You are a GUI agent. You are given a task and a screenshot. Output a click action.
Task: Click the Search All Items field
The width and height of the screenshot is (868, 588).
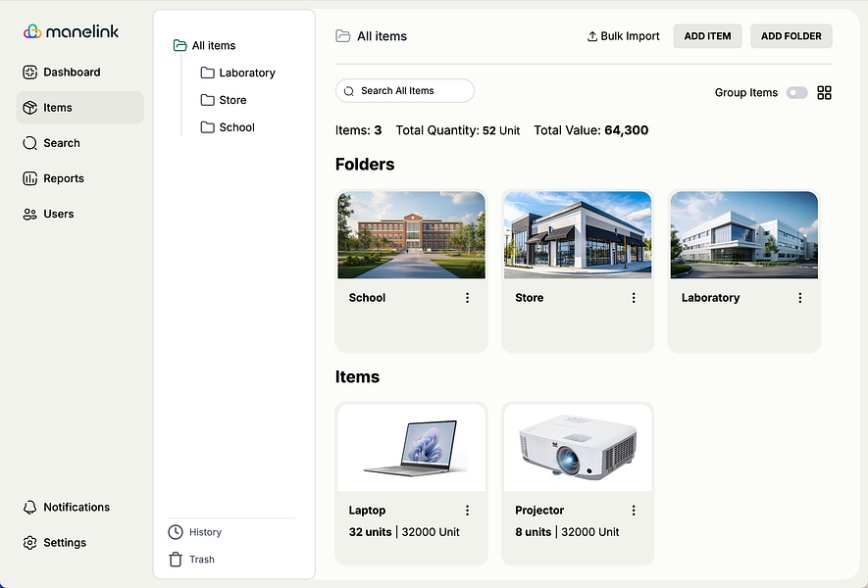[405, 91]
